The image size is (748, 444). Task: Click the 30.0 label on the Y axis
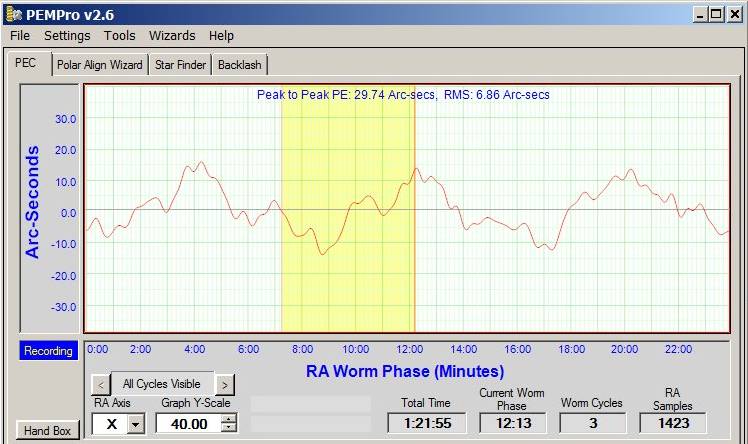click(x=65, y=119)
